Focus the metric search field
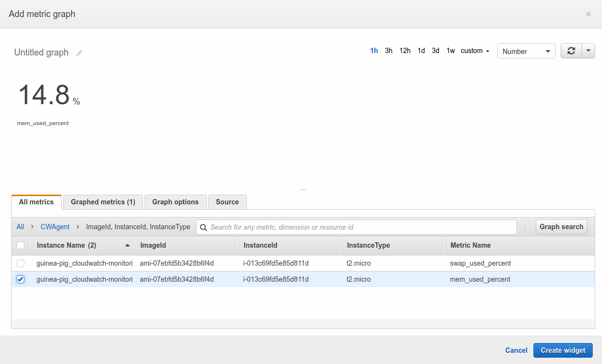This screenshot has height=364, width=602. click(356, 227)
